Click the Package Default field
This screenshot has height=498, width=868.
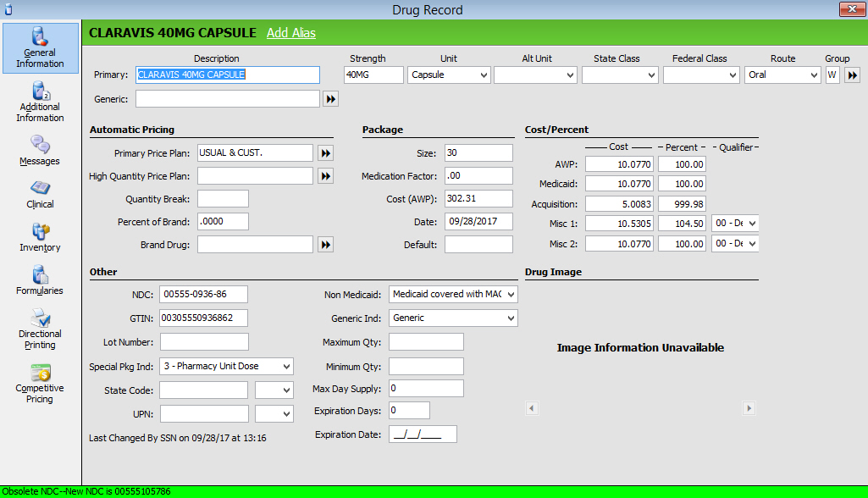(x=478, y=244)
